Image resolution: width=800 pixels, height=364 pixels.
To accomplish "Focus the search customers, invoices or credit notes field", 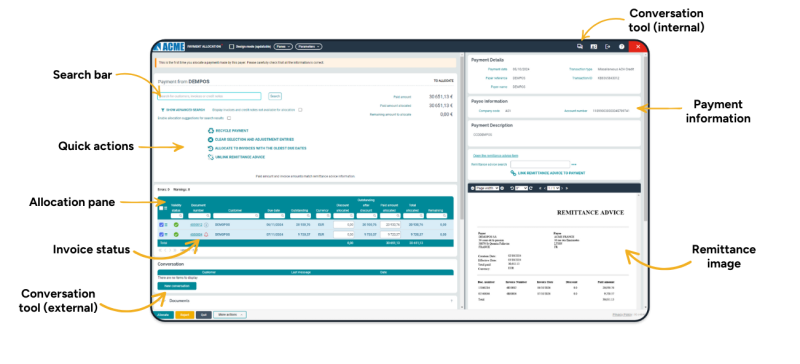I will click(x=209, y=96).
